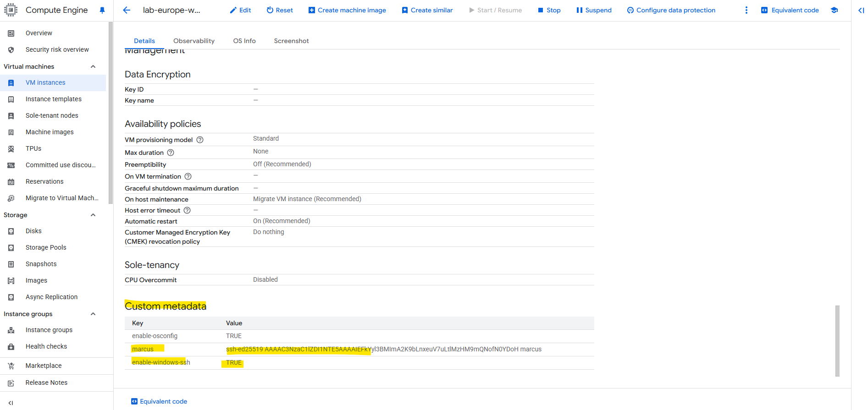The width and height of the screenshot is (868, 410).
Task: Click Create similar
Action: [427, 10]
